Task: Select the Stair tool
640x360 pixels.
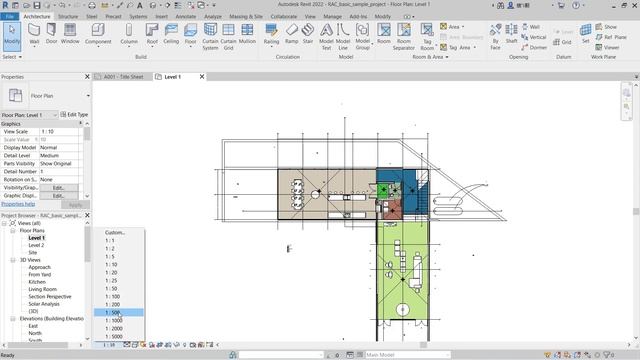Action: pos(308,34)
